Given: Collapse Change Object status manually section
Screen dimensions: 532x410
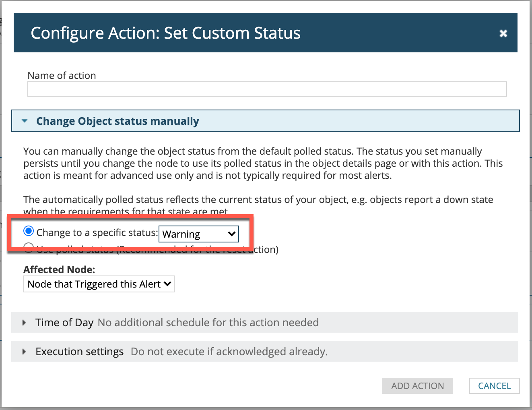Looking at the screenshot, I should point(265,121).
